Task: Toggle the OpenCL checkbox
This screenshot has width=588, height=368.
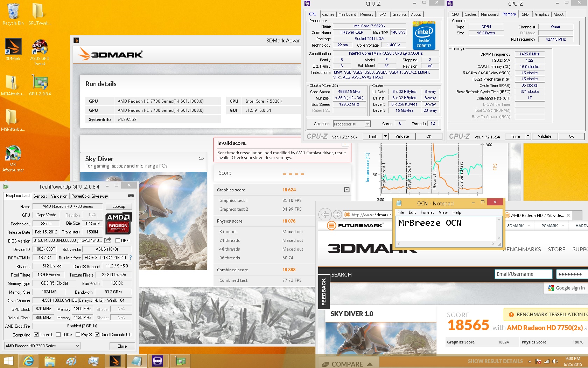Action: [36, 335]
